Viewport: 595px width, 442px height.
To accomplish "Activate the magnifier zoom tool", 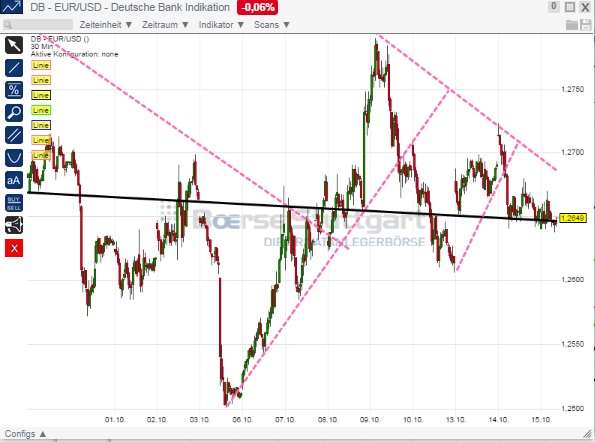I will 14,113.
